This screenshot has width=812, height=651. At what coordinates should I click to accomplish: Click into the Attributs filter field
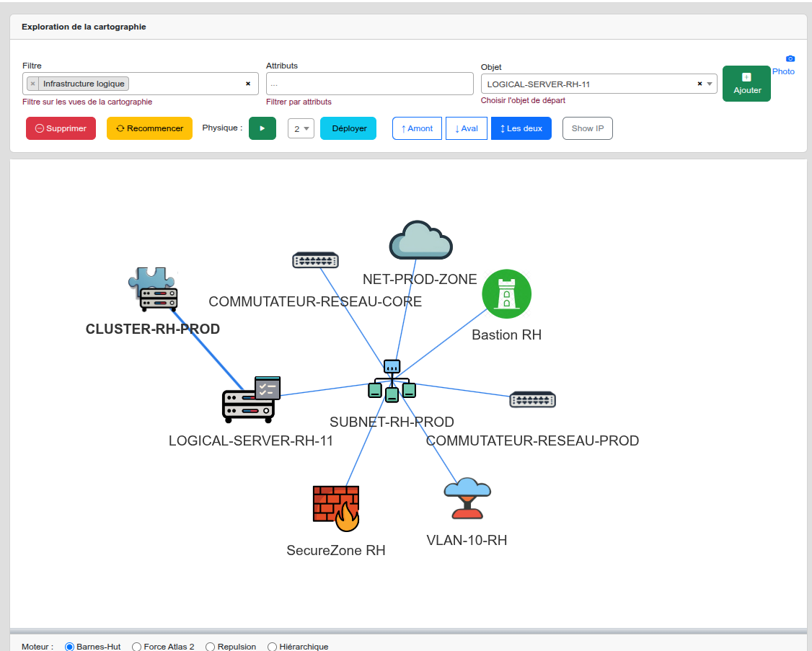pyautogui.click(x=369, y=84)
